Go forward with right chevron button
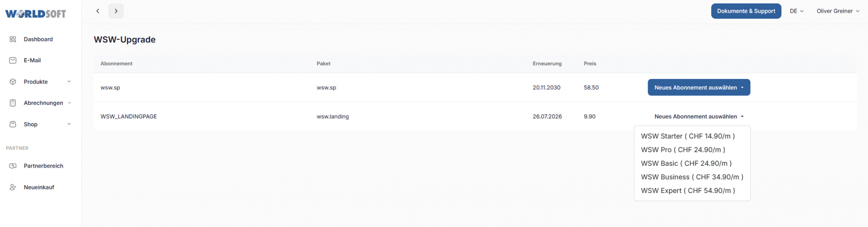The image size is (868, 227). [116, 11]
